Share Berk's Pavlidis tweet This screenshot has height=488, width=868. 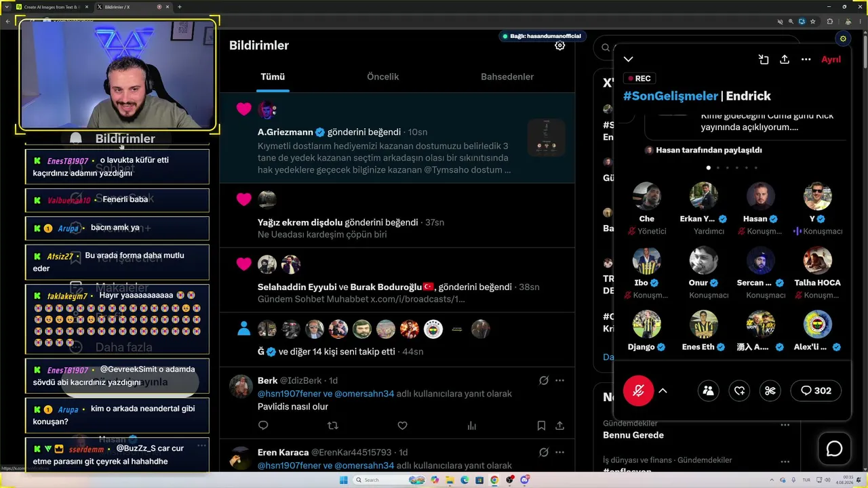559,426
